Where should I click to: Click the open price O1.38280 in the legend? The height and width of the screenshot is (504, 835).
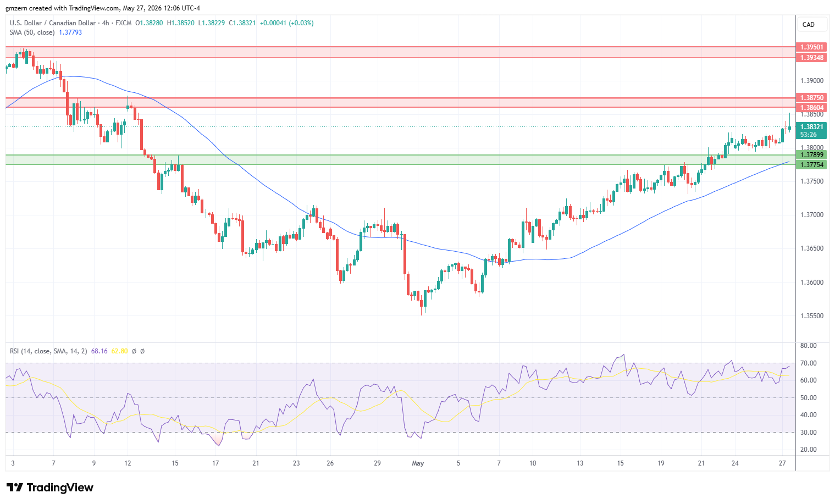[149, 23]
